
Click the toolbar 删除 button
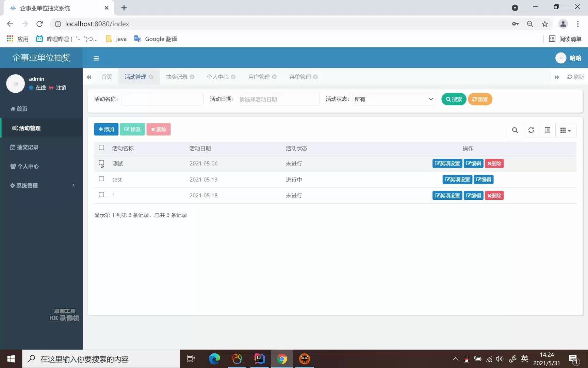[x=159, y=129]
